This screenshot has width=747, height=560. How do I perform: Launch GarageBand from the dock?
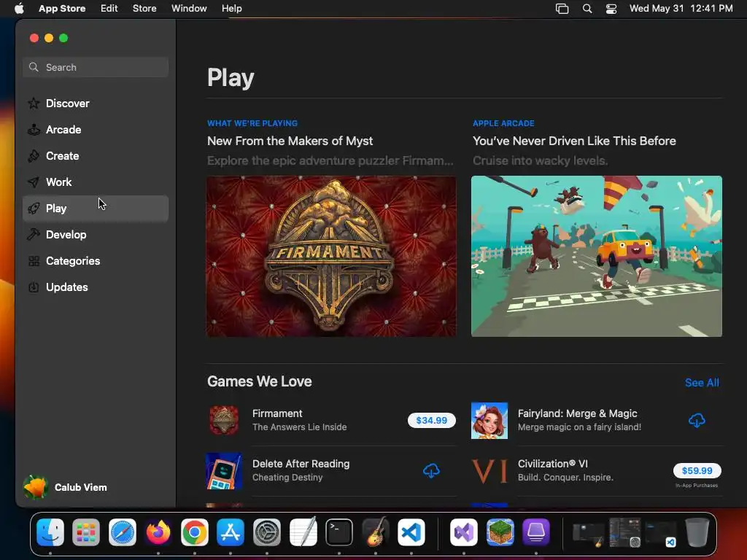376,532
